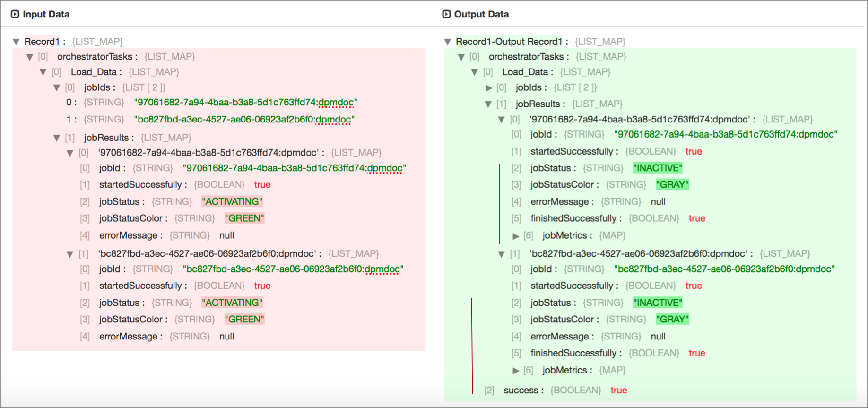Click the Input Data panel icon

15,14
